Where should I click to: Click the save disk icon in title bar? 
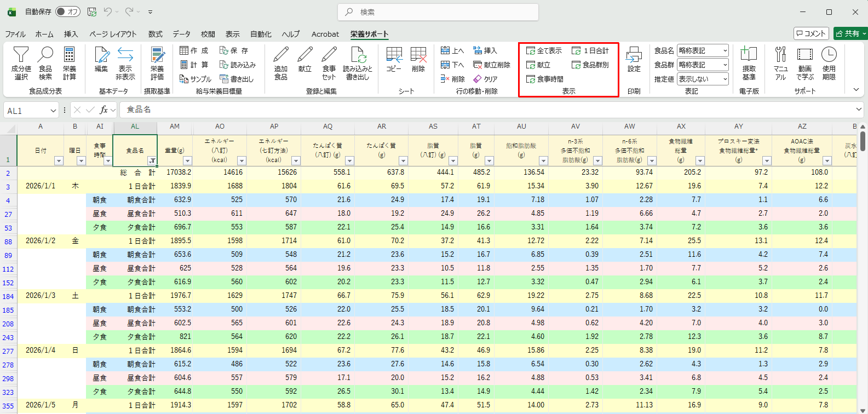92,12
